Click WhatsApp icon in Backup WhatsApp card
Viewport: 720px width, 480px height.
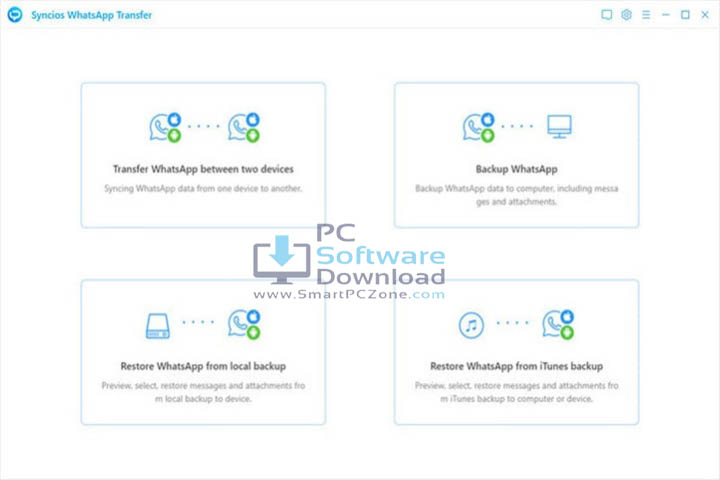pos(478,127)
